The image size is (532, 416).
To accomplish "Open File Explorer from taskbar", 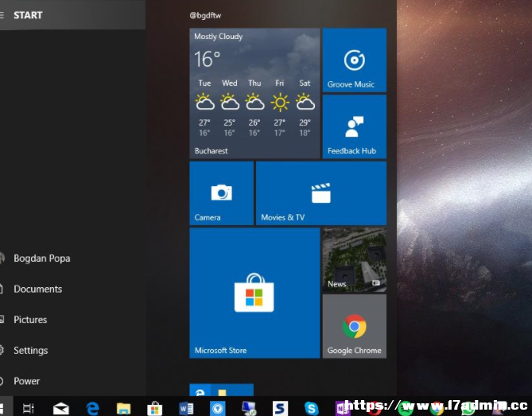I will point(123,409).
